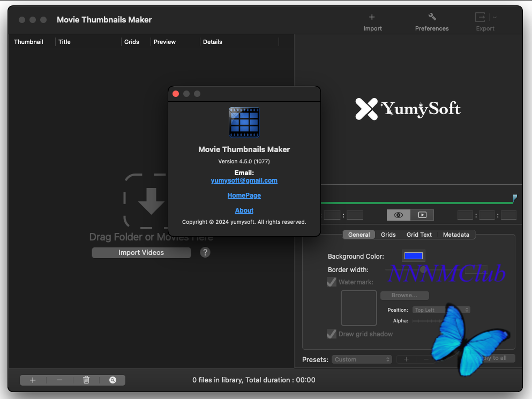532x399 pixels.
Task: Open the Grid Text tab
Action: [x=419, y=235]
